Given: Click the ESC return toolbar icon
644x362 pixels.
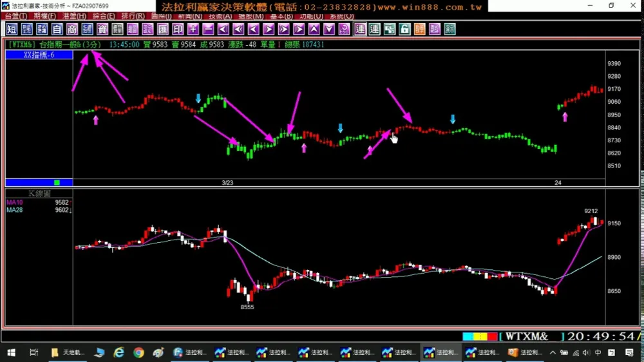Looking at the screenshot, I should point(344,29).
